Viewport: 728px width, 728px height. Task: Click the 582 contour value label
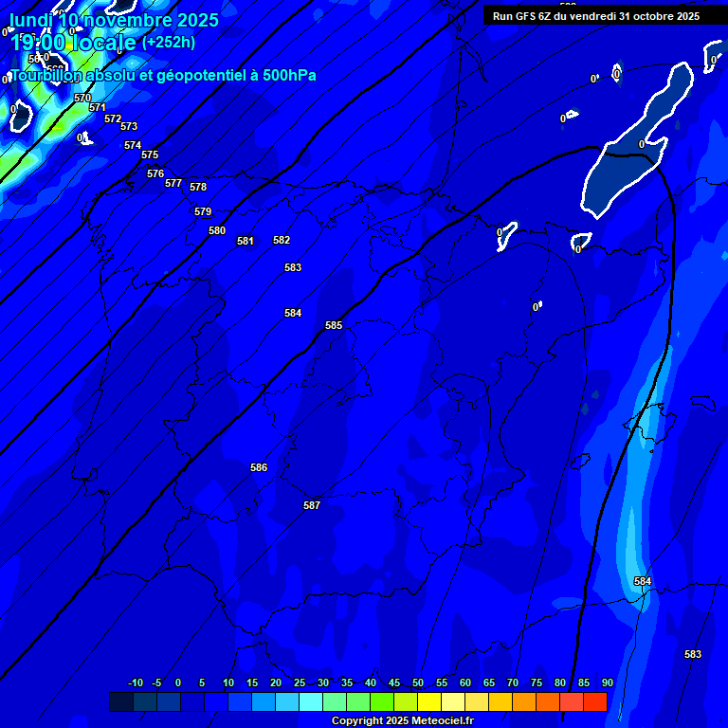point(282,241)
